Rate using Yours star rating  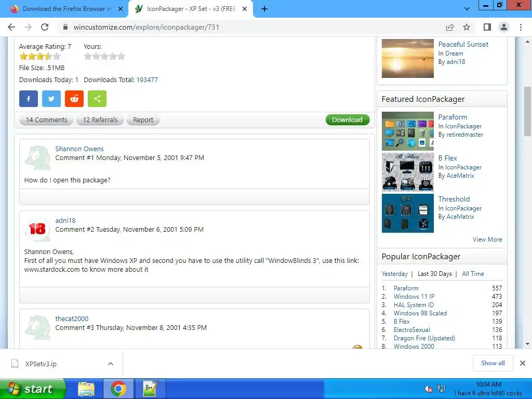(104, 56)
